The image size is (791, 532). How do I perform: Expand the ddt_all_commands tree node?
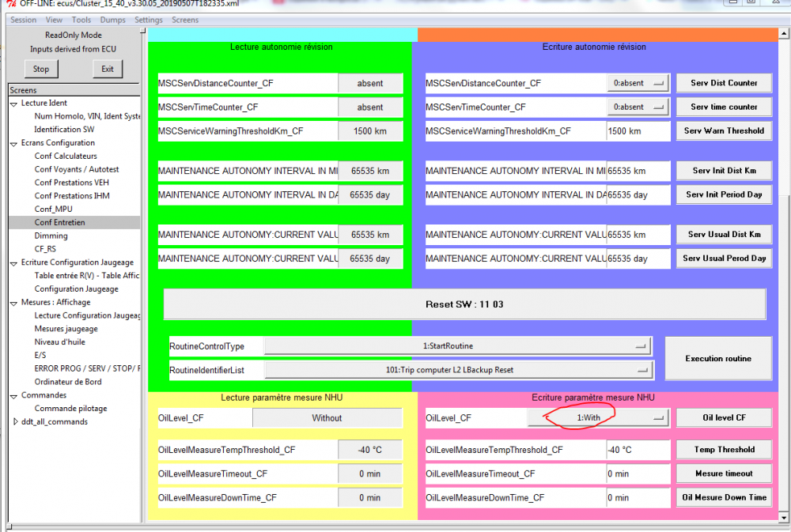15,421
